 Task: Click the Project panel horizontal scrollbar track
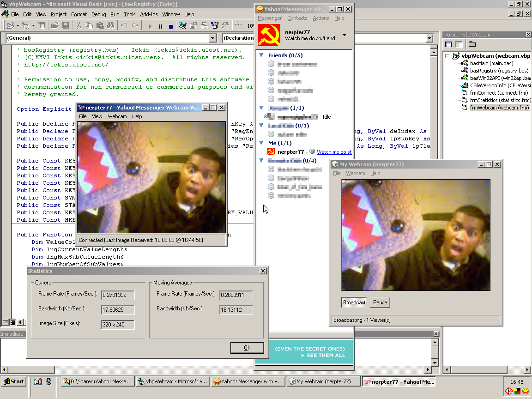pyautogui.click(x=515, y=369)
